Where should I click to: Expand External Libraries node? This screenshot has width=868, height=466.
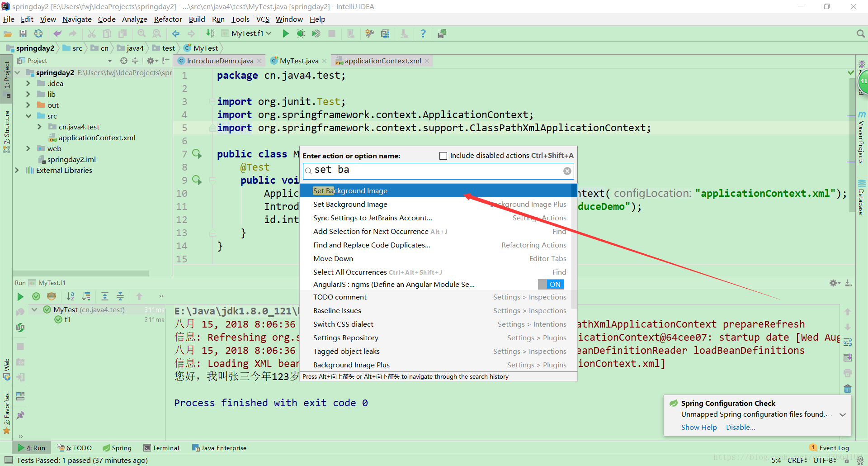[x=17, y=170]
